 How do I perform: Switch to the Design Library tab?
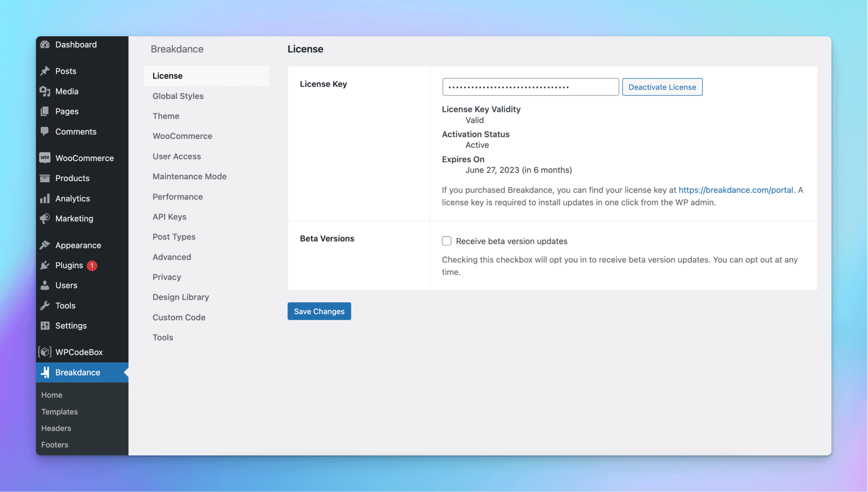tap(206, 297)
